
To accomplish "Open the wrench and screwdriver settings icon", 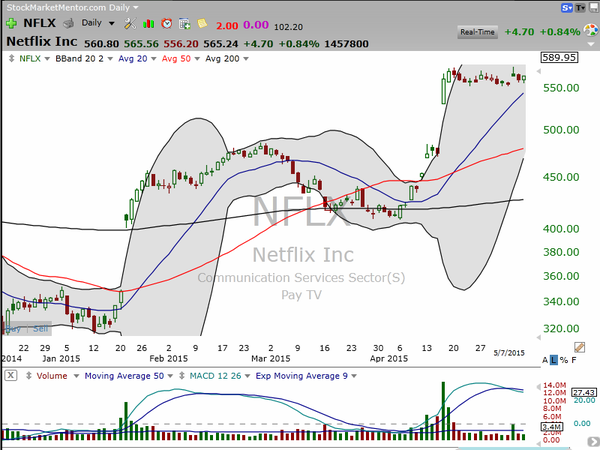I will point(130,24).
